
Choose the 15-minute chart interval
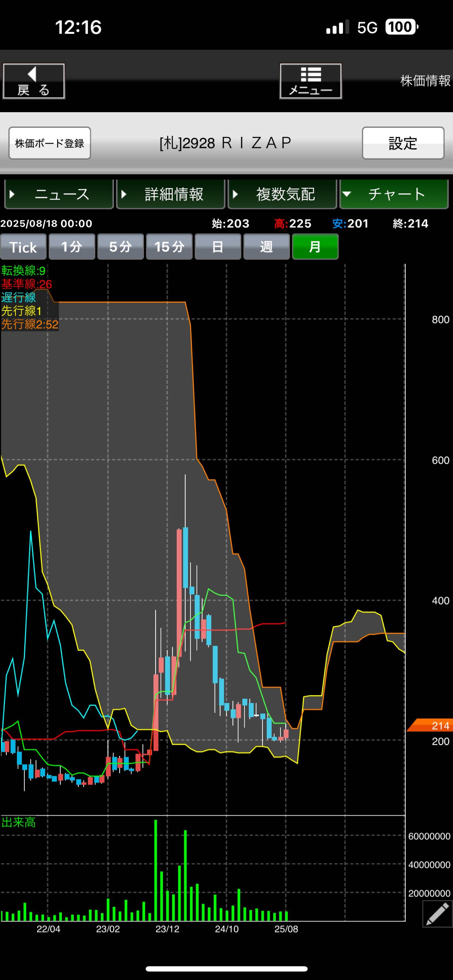pyautogui.click(x=169, y=247)
